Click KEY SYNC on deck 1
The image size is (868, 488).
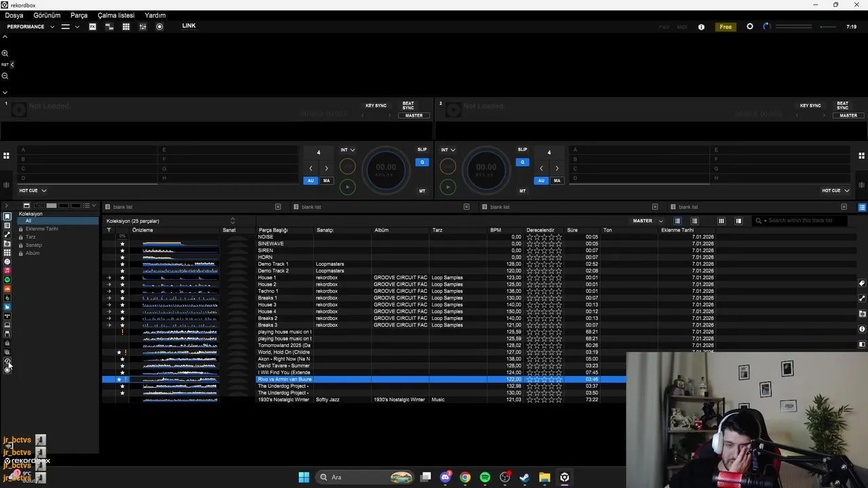[376, 106]
